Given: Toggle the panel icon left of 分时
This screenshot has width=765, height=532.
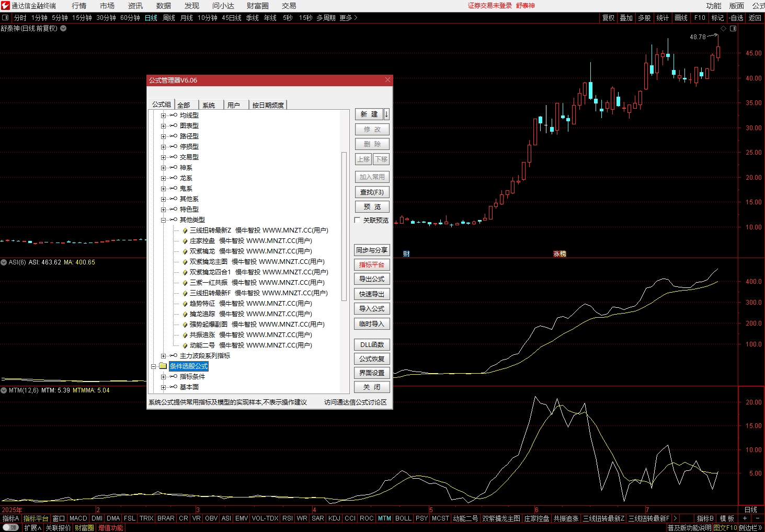Looking at the screenshot, I should [5, 18].
